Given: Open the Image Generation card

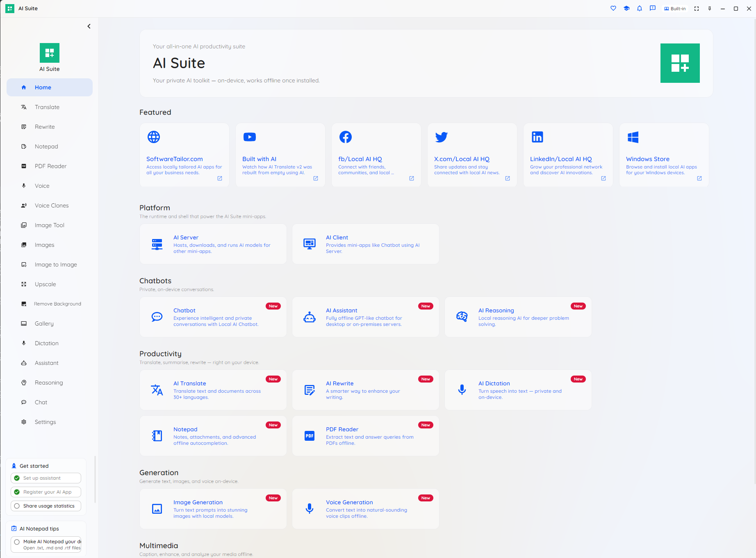Looking at the screenshot, I should (213, 509).
